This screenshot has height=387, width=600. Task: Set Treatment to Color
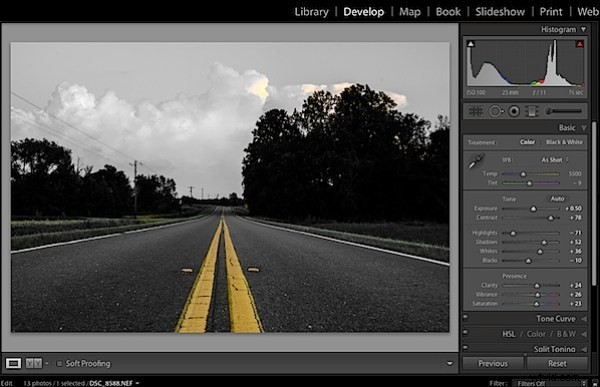coord(527,142)
